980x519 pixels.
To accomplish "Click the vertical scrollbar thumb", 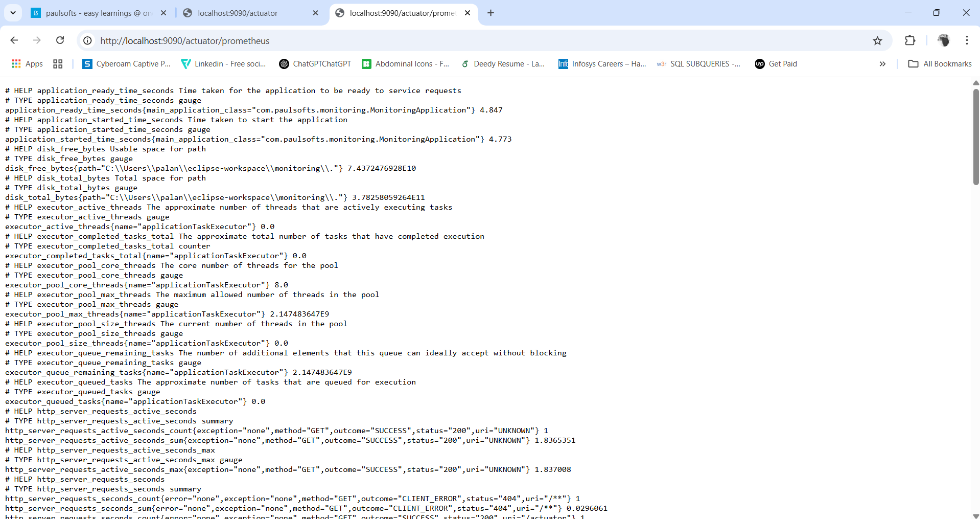I will click(976, 137).
